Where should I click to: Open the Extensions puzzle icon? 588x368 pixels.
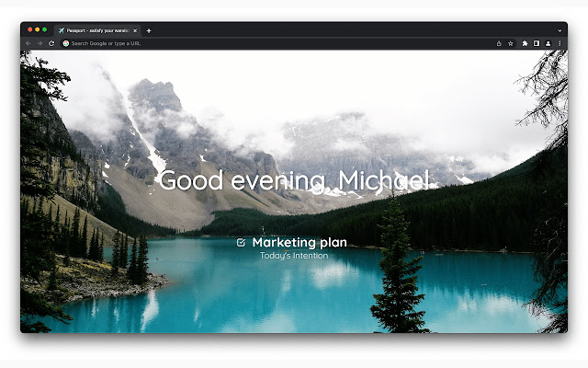click(x=525, y=43)
